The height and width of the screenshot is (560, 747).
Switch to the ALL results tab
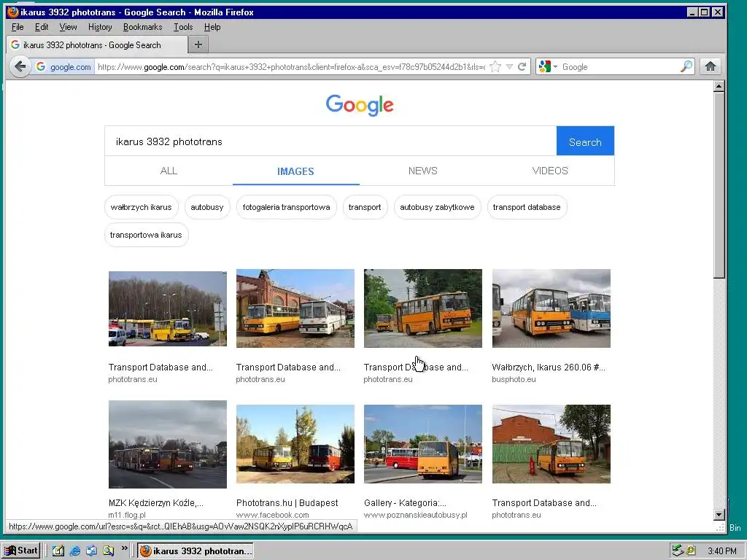(x=169, y=171)
